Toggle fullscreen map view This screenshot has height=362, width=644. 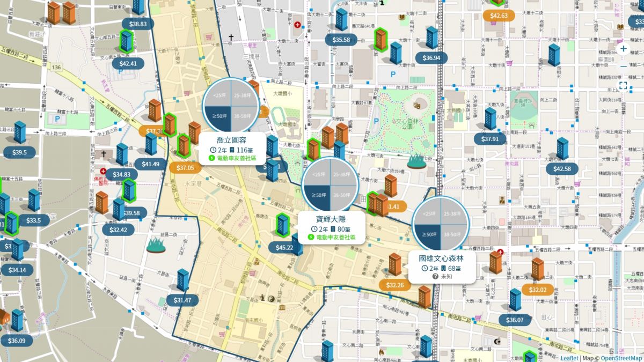coord(623,85)
